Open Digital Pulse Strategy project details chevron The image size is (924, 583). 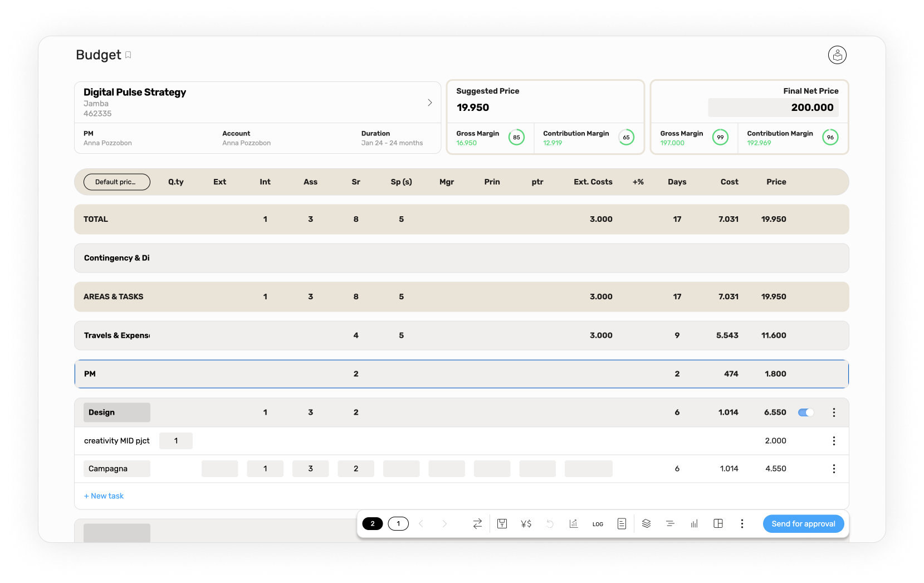pyautogui.click(x=429, y=103)
